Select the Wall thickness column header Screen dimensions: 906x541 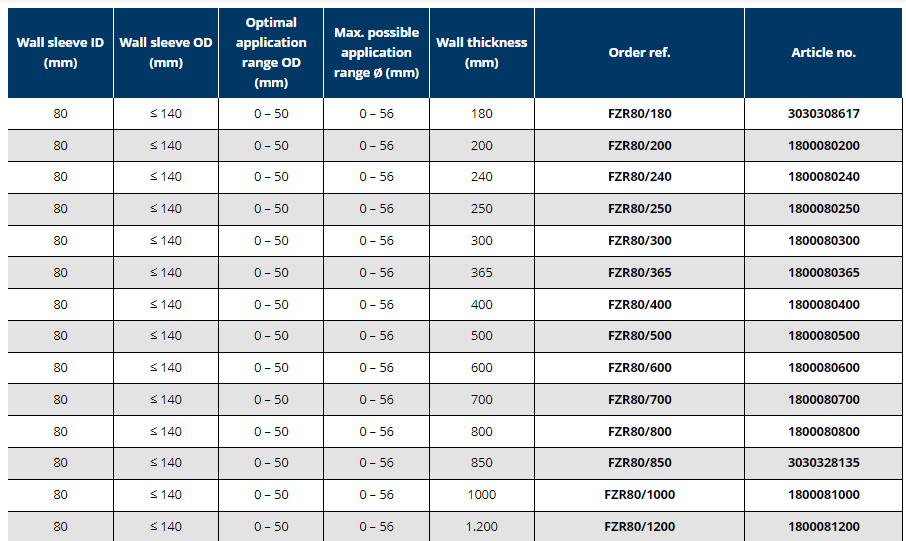click(481, 53)
